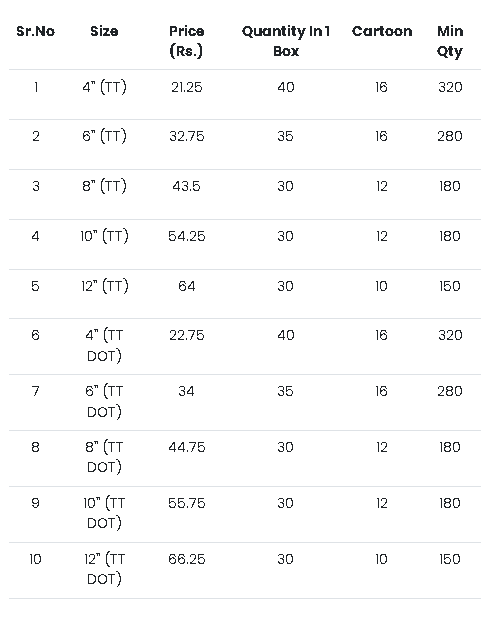Viewport: 481px width, 635px height.
Task: Select the 6" (TT DOT) size cell
Action: (104, 401)
